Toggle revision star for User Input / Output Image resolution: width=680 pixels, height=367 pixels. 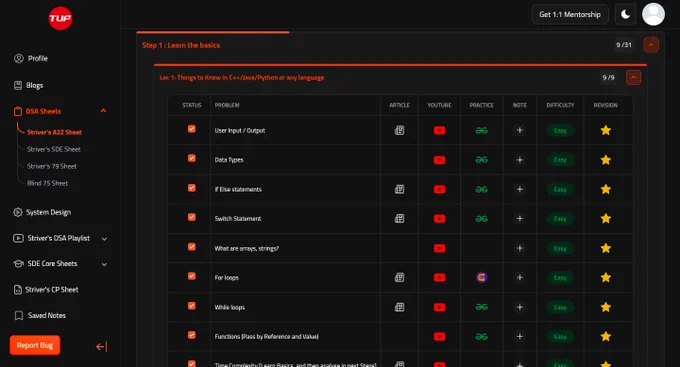[606, 130]
